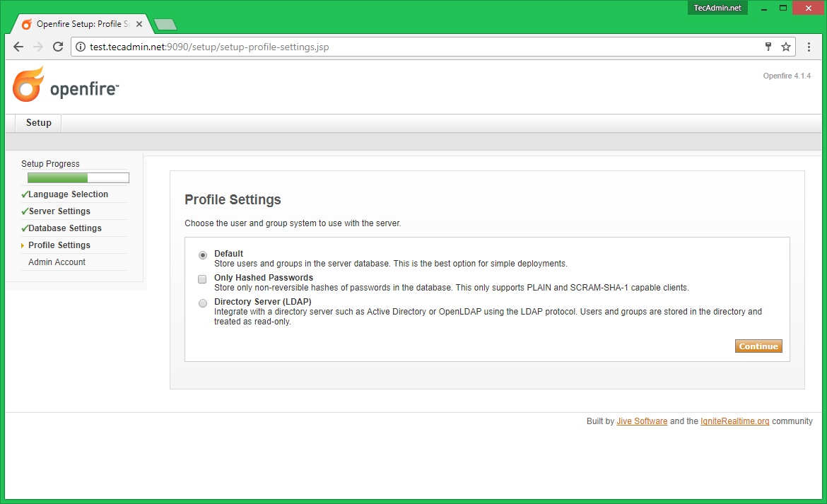
Task: Enable Only Hashed Passwords checkbox
Action: click(x=202, y=279)
